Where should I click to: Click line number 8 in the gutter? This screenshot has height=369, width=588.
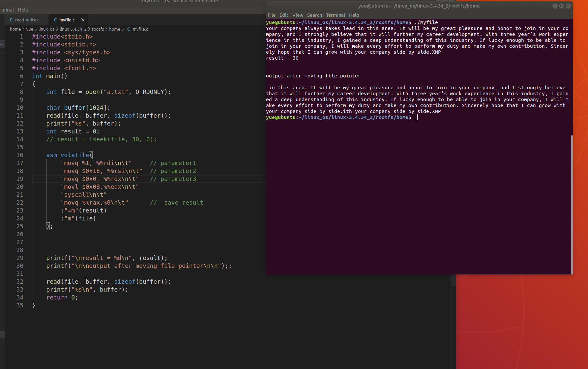point(21,92)
